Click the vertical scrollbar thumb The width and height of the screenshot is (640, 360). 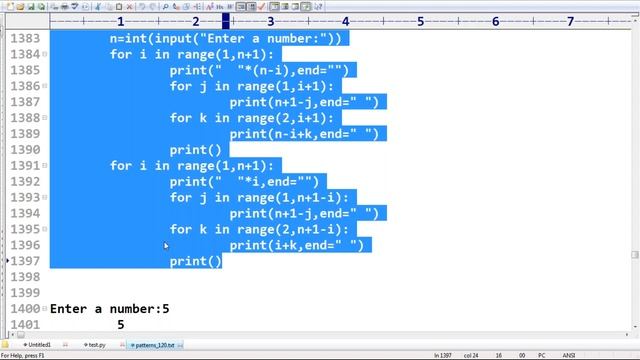click(635, 255)
